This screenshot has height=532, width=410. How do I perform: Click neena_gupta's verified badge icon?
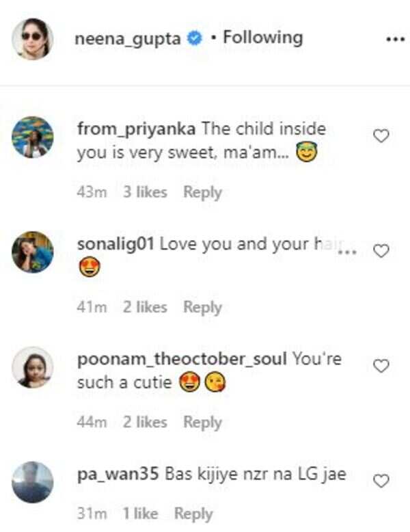(194, 39)
